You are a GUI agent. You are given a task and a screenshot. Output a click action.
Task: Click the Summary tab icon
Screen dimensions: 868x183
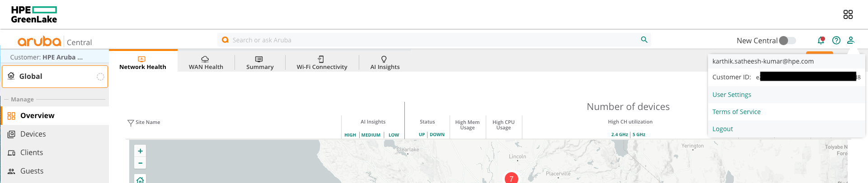click(x=259, y=59)
